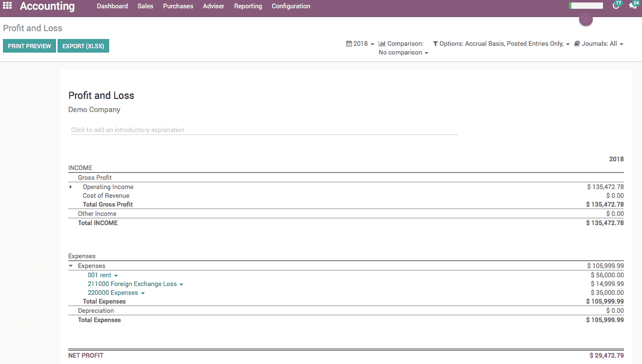Open the Journals: All dropdown
The width and height of the screenshot is (642, 364).
[x=599, y=43]
